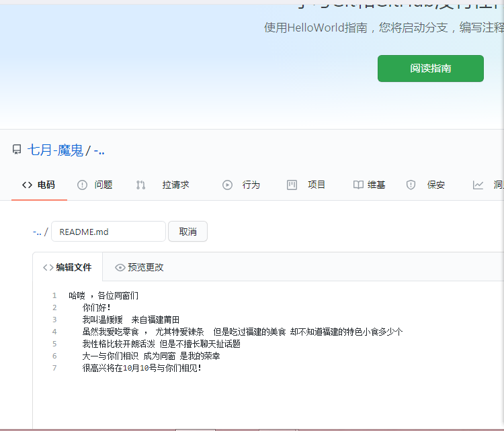Click the breadcrumb root link before README.md
The image size is (504, 431).
[x=37, y=232]
